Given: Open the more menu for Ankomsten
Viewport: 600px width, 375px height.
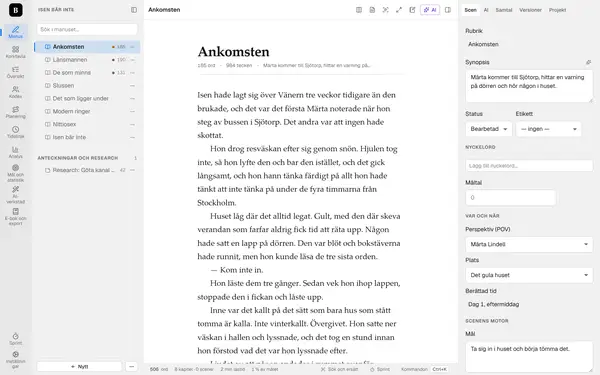Looking at the screenshot, I should tap(132, 47).
